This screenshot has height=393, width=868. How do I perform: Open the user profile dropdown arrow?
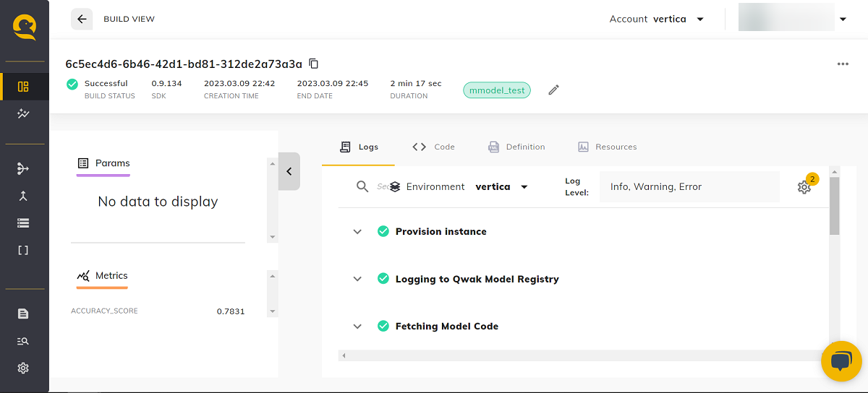(843, 20)
